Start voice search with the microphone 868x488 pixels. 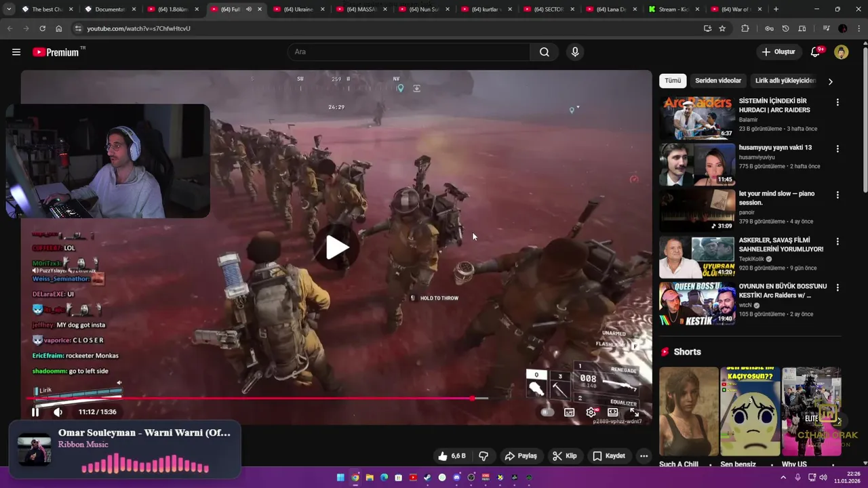575,52
